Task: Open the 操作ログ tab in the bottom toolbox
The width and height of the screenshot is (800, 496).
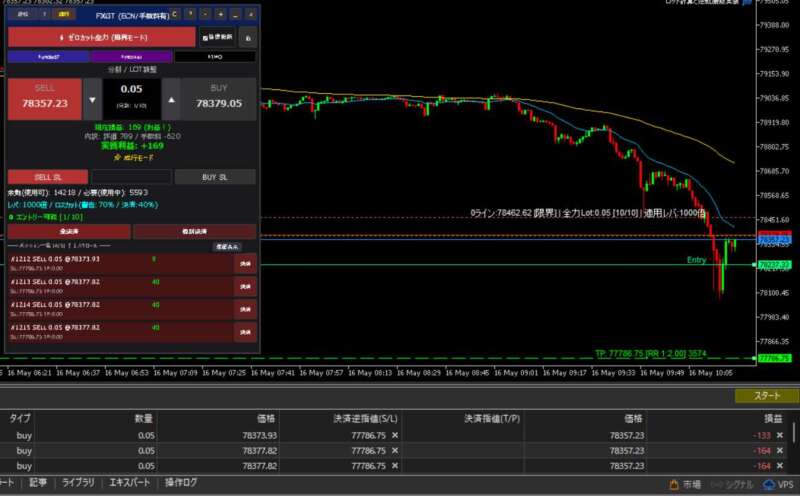Action: (x=181, y=482)
